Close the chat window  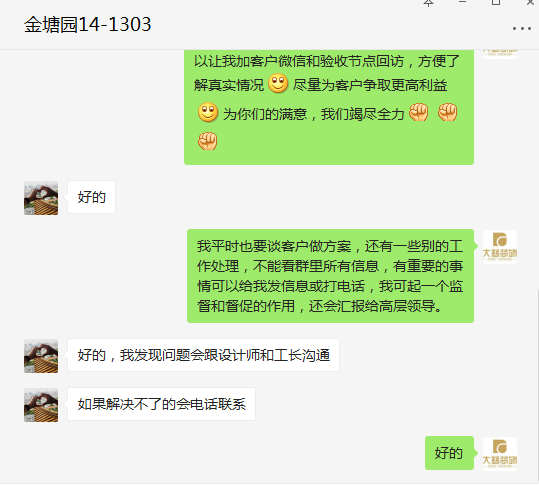530,2
